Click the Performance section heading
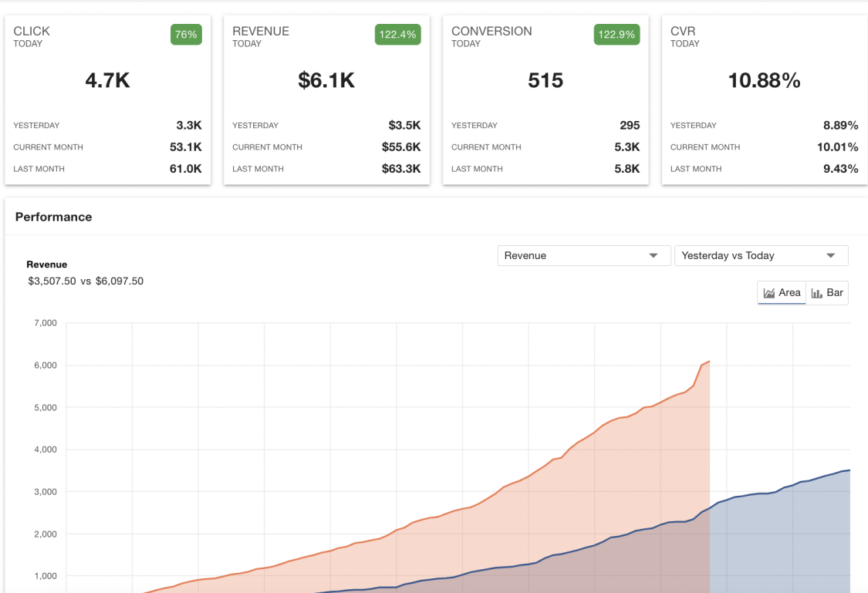868x593 pixels. pyautogui.click(x=54, y=217)
